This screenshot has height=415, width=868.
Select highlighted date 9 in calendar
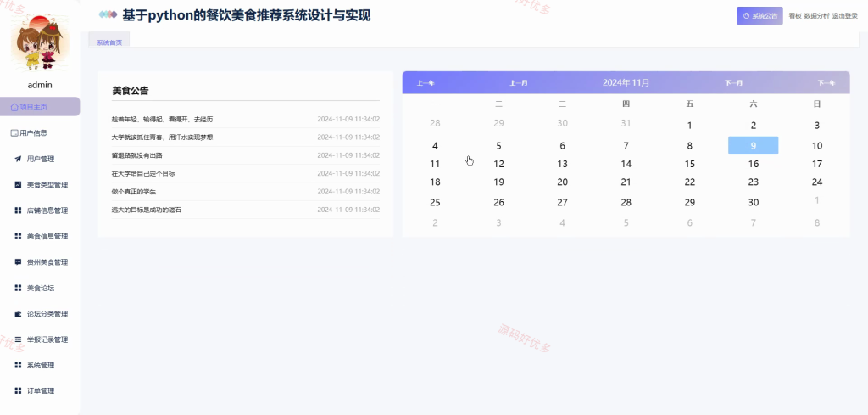[x=753, y=146]
